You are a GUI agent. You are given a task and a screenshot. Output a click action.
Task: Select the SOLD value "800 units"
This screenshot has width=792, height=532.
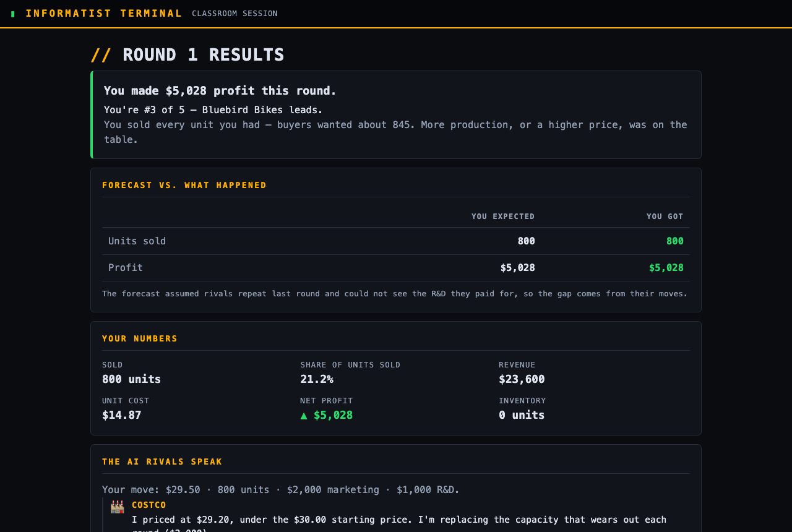click(131, 379)
